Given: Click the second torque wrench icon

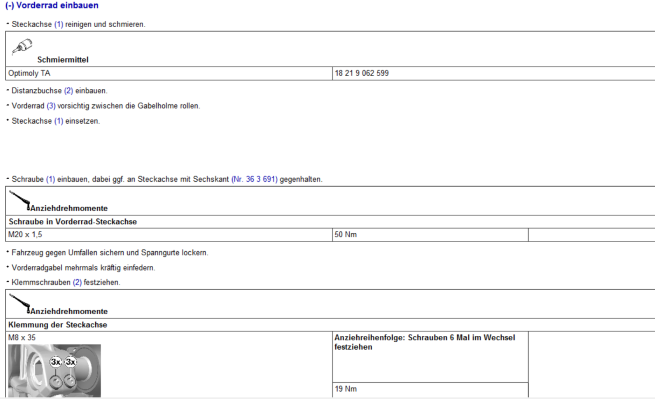Looking at the screenshot, I should pos(19,304).
